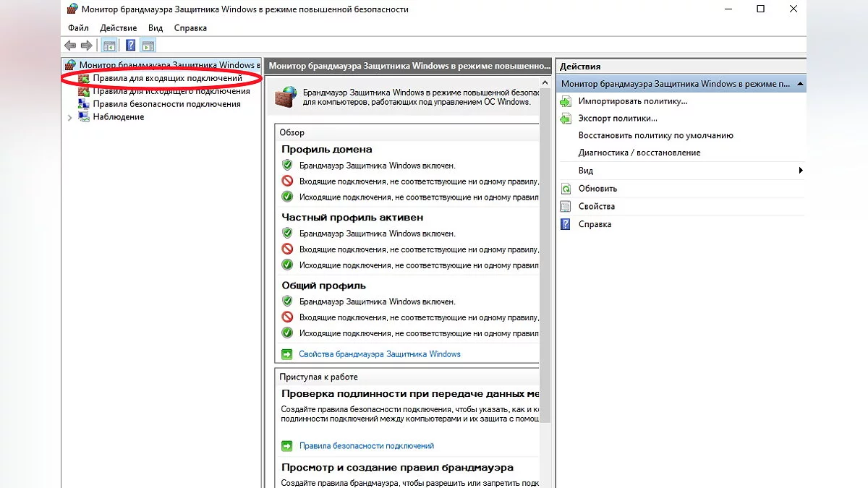Click the icon of 'Правила безопасности подключения'
Screen dimensions: 868x488
85,104
